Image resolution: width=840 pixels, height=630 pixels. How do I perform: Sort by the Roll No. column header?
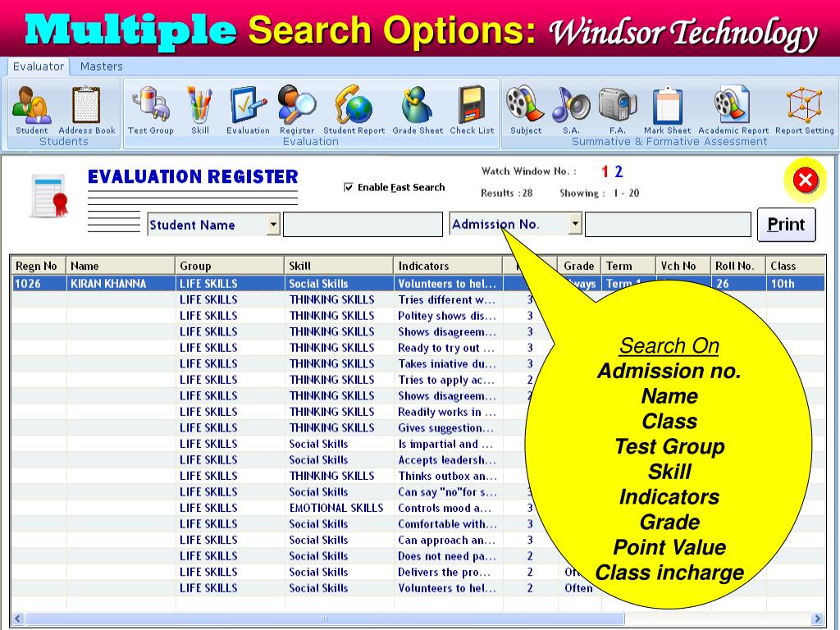point(737,266)
